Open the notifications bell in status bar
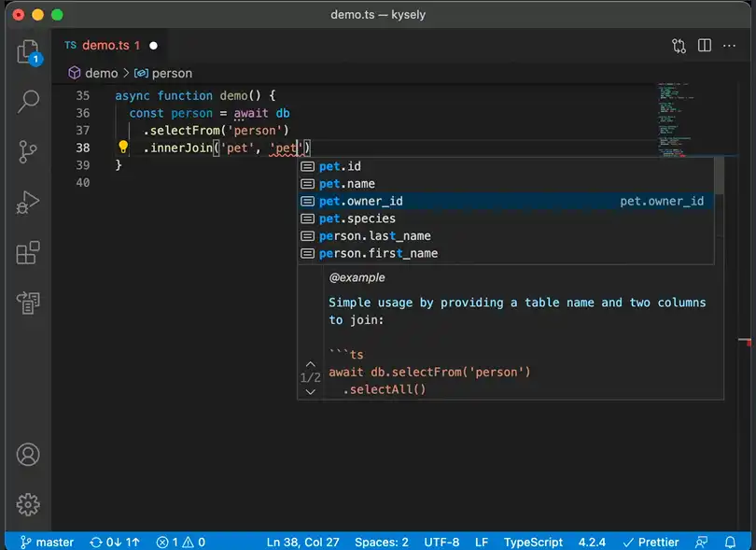This screenshot has height=550, width=756. coord(731,543)
